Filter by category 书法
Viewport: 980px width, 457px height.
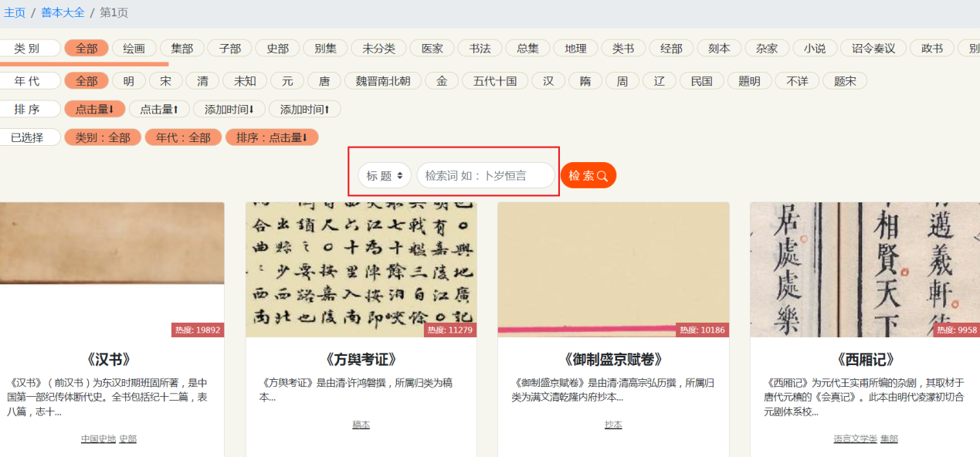480,48
